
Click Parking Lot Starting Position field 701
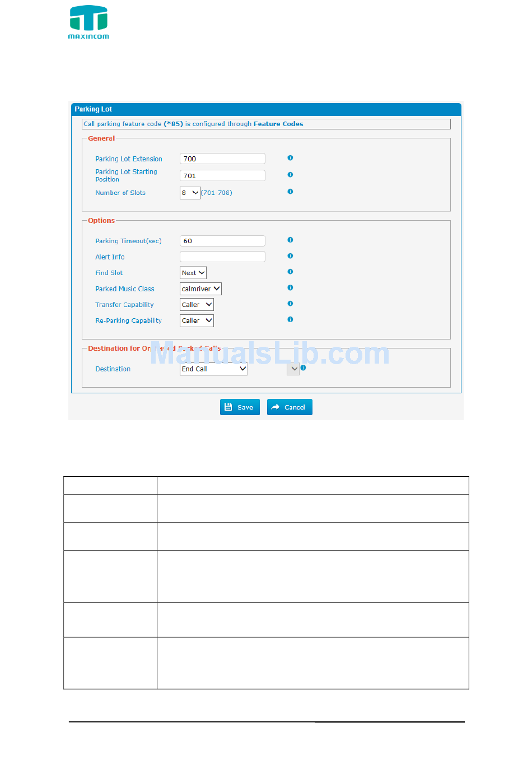pos(222,175)
